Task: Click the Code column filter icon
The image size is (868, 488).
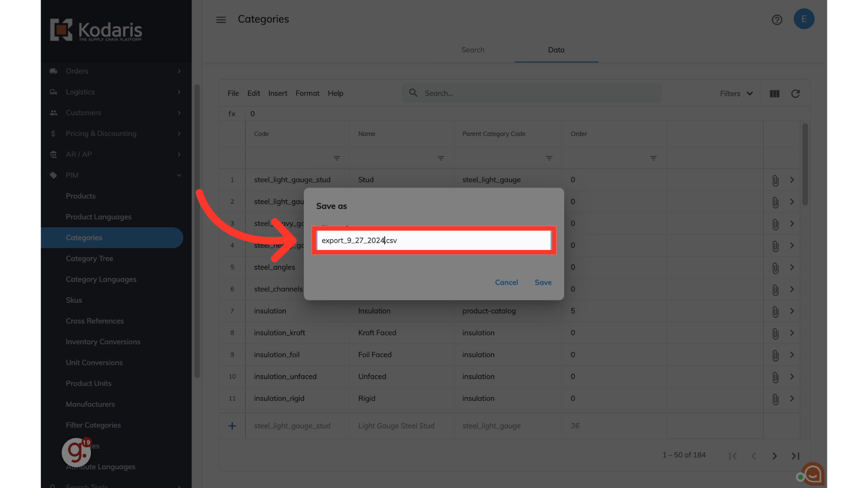Action: (x=336, y=158)
